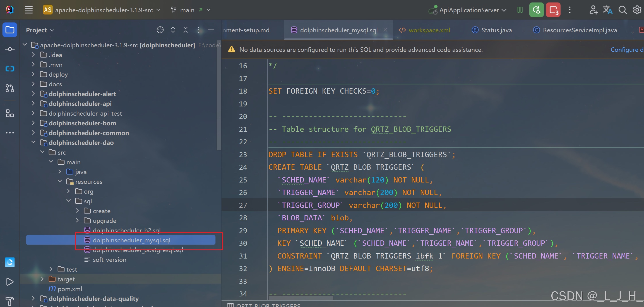Expand the dolphinscheduler-alert module folder

pos(33,94)
